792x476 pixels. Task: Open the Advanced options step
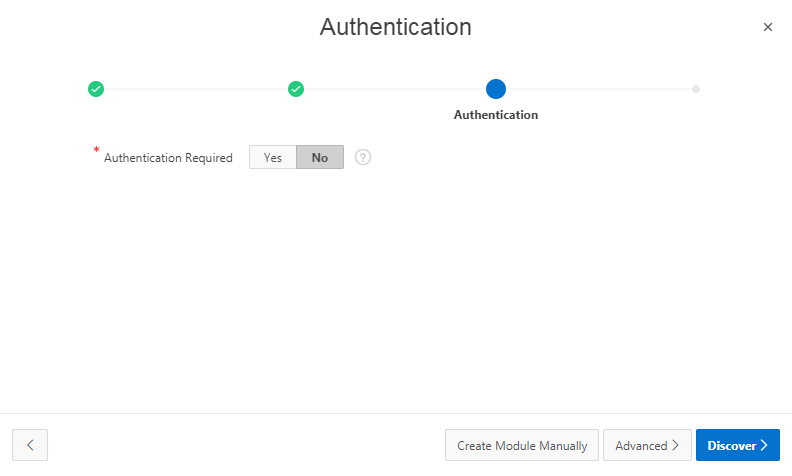coord(647,445)
